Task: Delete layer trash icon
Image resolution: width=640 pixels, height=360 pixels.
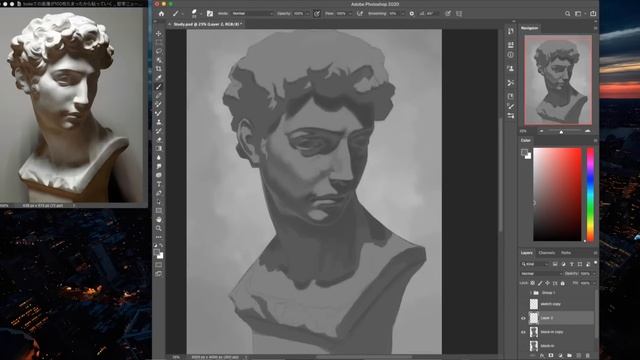Action: 588,356
